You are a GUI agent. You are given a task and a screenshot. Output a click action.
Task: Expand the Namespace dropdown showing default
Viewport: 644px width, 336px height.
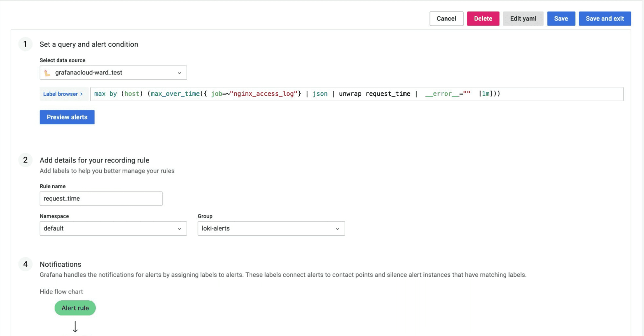click(x=113, y=228)
